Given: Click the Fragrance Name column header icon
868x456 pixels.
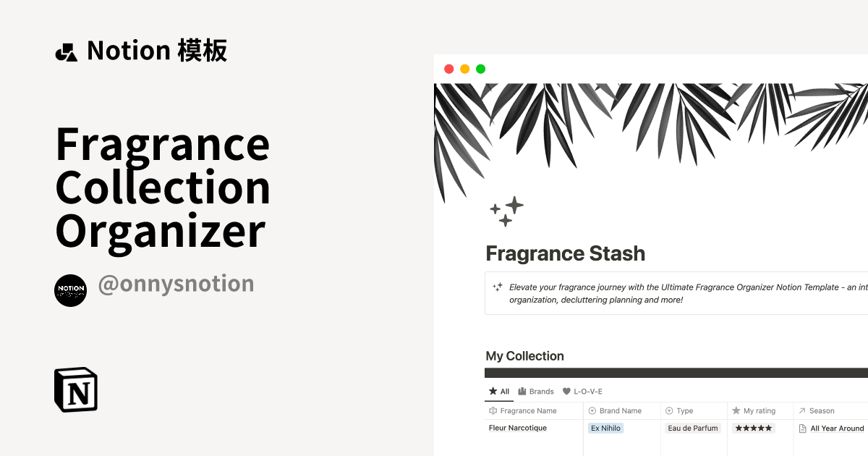Looking at the screenshot, I should click(493, 410).
